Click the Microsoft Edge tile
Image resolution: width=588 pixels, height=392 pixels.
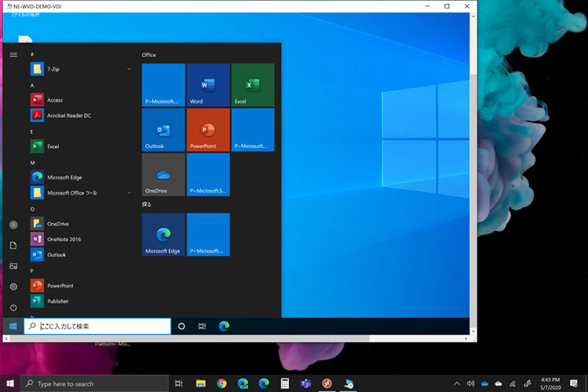[163, 235]
